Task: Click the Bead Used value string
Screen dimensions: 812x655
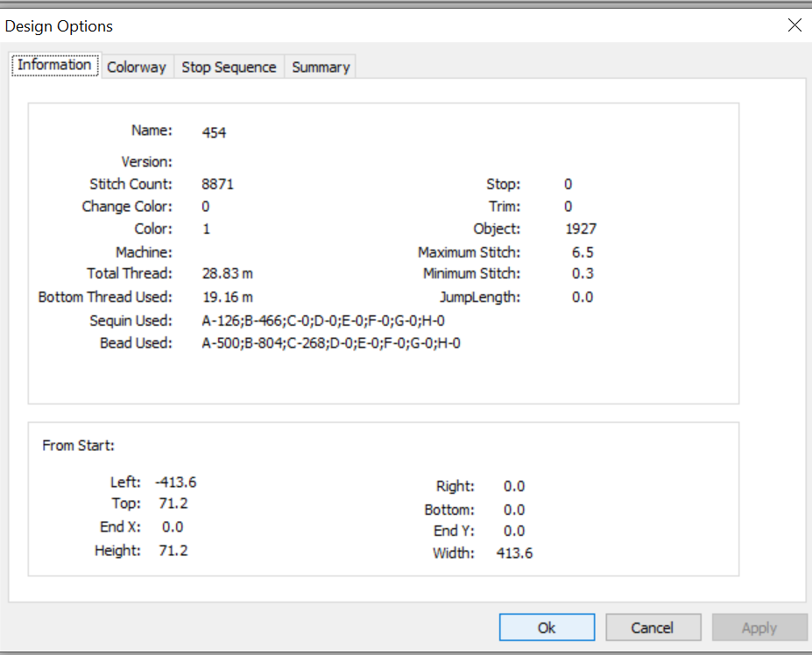Action: [x=331, y=343]
